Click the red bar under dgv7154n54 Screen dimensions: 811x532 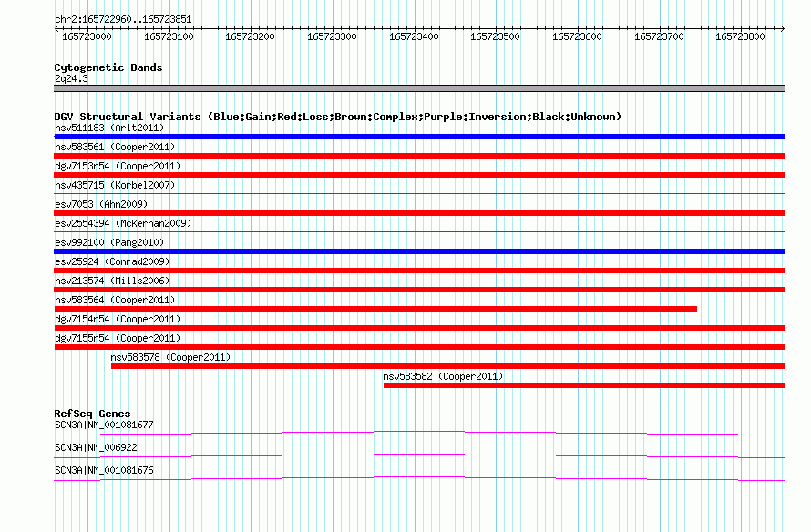pos(419,328)
